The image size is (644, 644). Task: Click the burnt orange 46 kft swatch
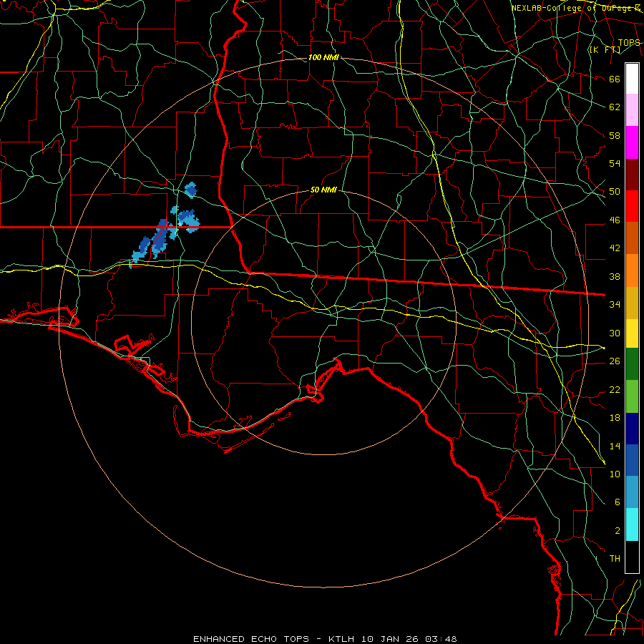(632, 238)
